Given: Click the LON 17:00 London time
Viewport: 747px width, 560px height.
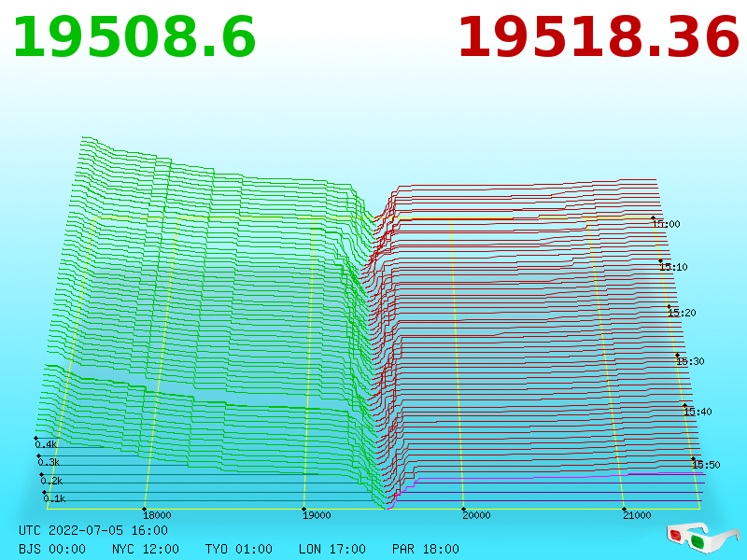Looking at the screenshot, I should click(332, 549).
